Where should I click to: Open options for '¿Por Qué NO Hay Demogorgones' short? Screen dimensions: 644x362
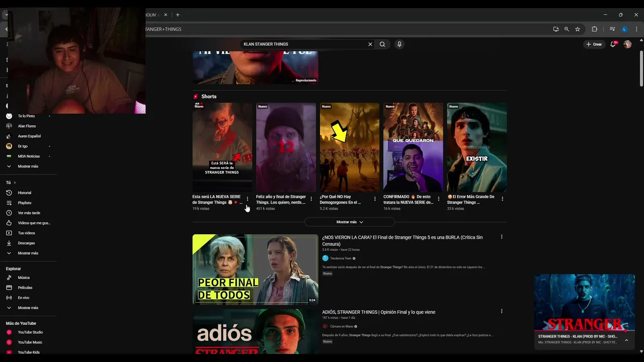(375, 199)
